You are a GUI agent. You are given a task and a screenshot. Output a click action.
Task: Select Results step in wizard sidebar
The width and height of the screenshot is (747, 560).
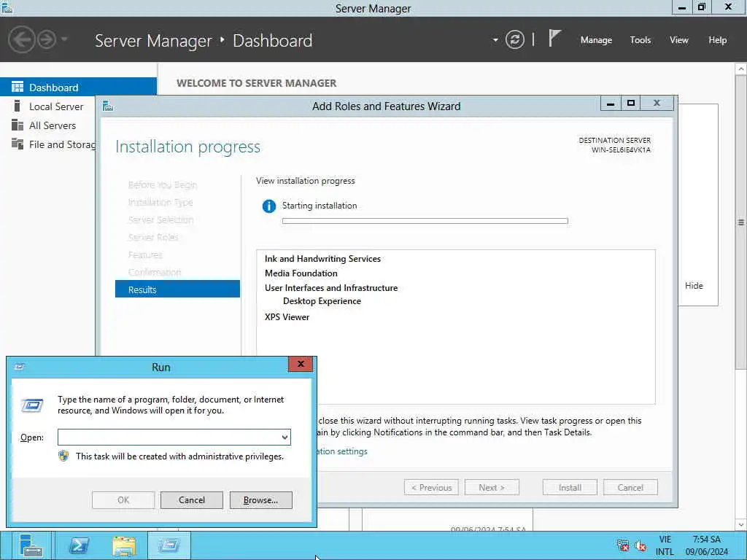177,289
